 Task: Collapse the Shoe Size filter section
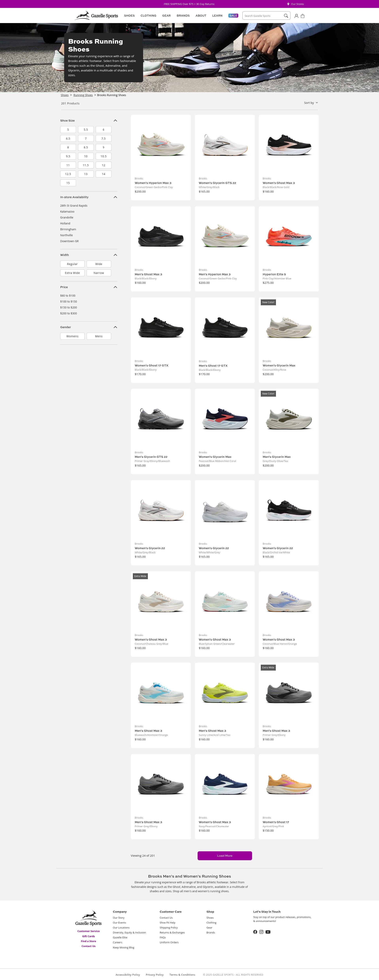(x=115, y=121)
